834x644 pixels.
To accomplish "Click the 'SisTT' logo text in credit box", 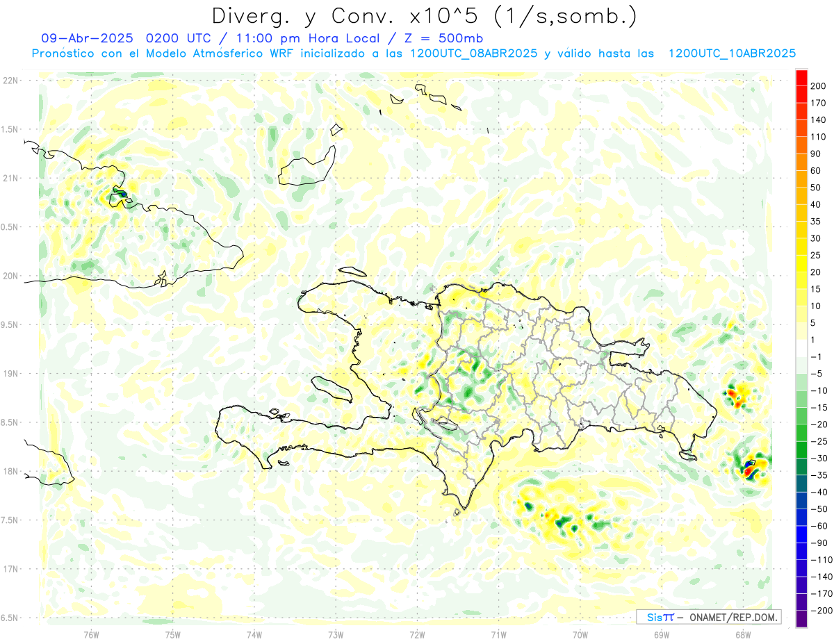I will [660, 617].
